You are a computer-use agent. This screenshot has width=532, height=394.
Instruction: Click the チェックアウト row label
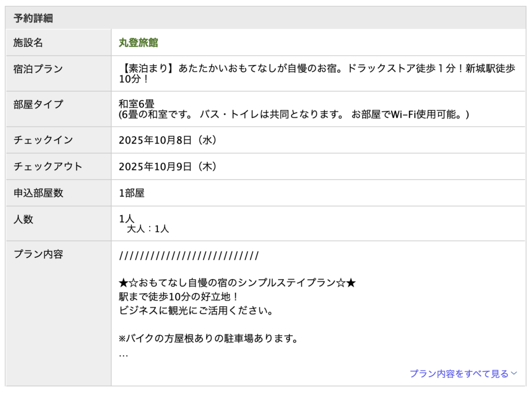tap(48, 166)
